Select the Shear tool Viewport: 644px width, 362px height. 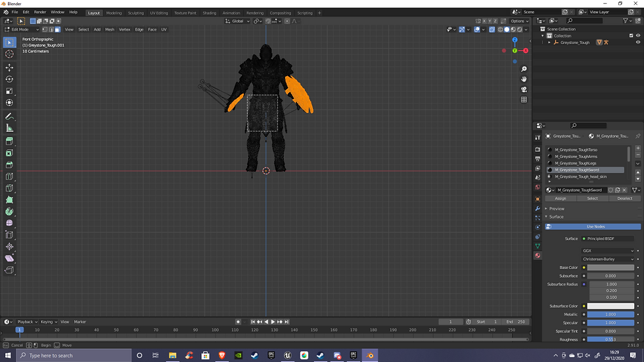9,259
